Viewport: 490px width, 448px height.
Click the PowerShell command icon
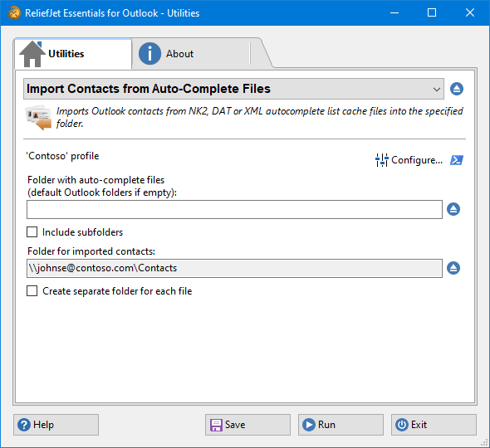click(x=457, y=160)
